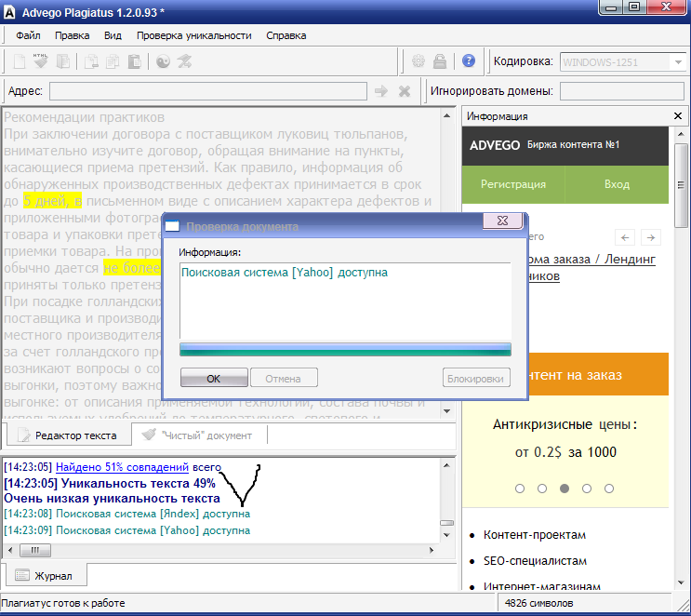
Task: Click the paste clipboard toolbar icon
Action: pos(135,61)
